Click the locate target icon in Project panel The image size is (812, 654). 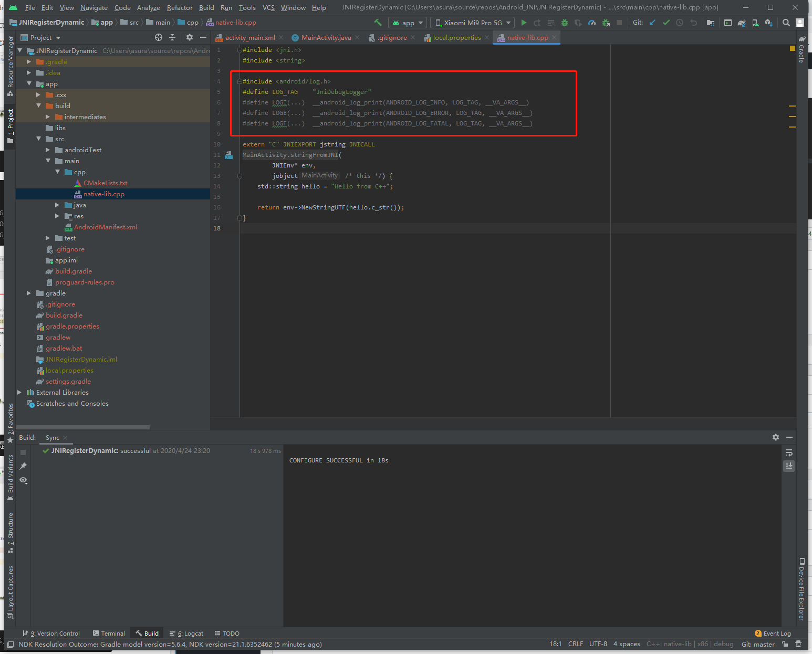159,37
